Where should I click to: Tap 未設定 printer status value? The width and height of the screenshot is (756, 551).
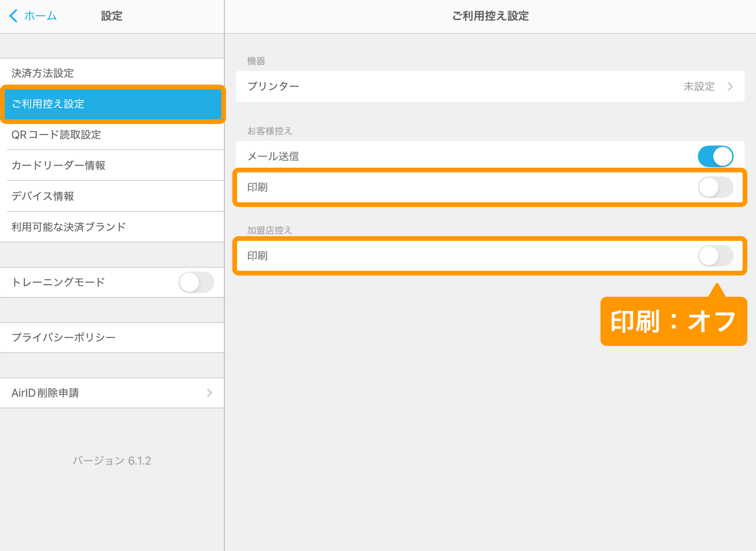tap(699, 86)
